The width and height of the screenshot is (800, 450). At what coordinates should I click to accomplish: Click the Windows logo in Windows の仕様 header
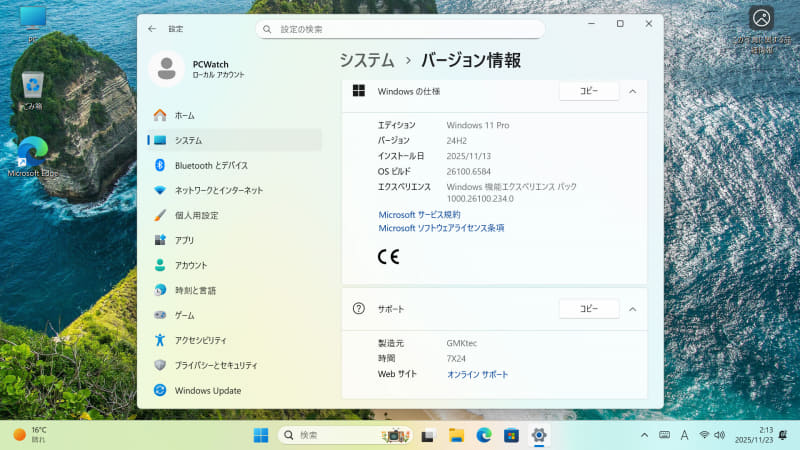pos(359,91)
